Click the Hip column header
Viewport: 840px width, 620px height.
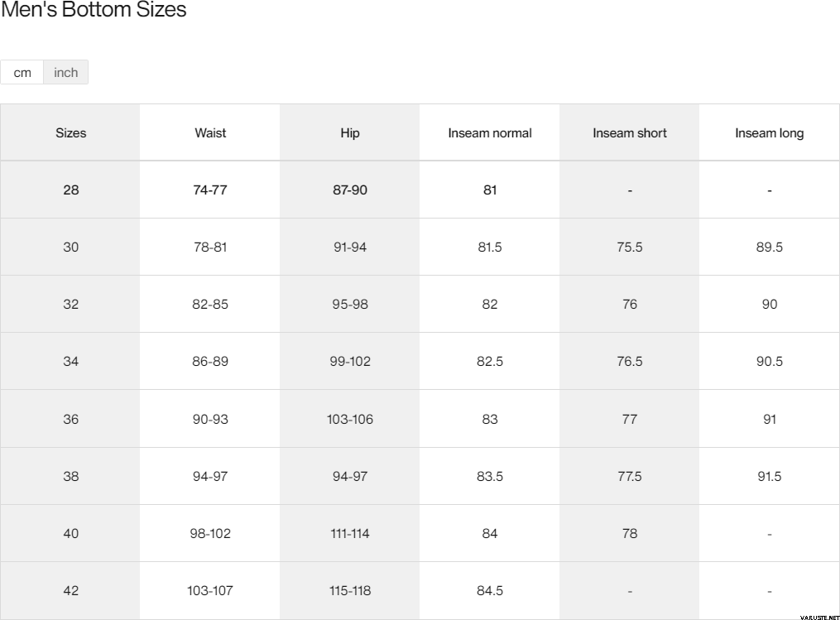350,132
